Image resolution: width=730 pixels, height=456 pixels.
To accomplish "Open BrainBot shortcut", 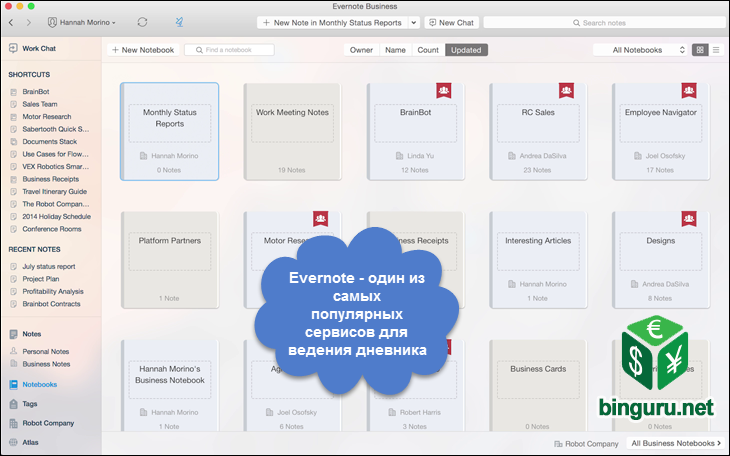I will click(35, 92).
